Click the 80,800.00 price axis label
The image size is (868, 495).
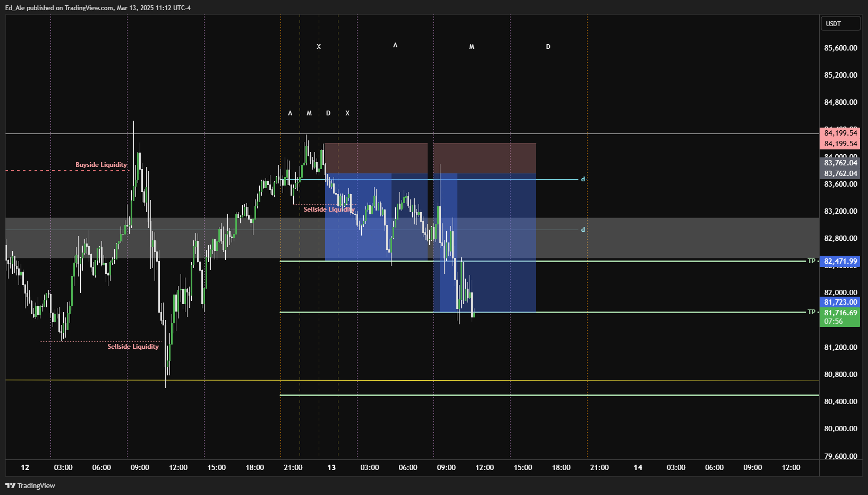pos(840,374)
